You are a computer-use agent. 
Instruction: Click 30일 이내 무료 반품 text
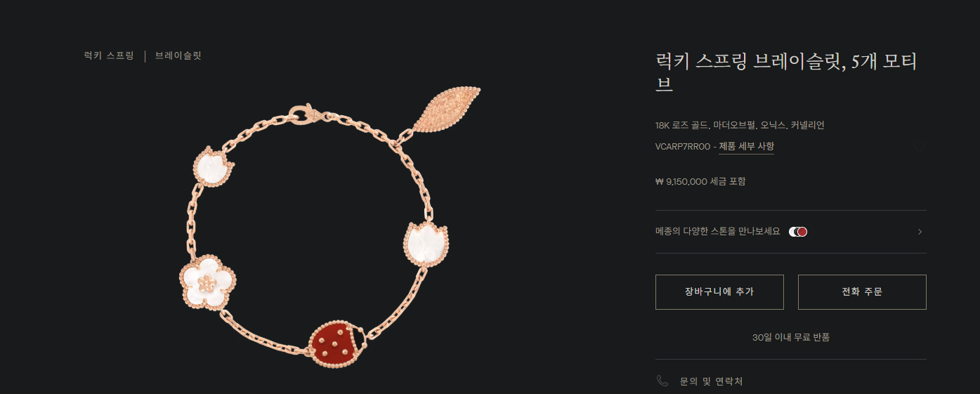791,337
